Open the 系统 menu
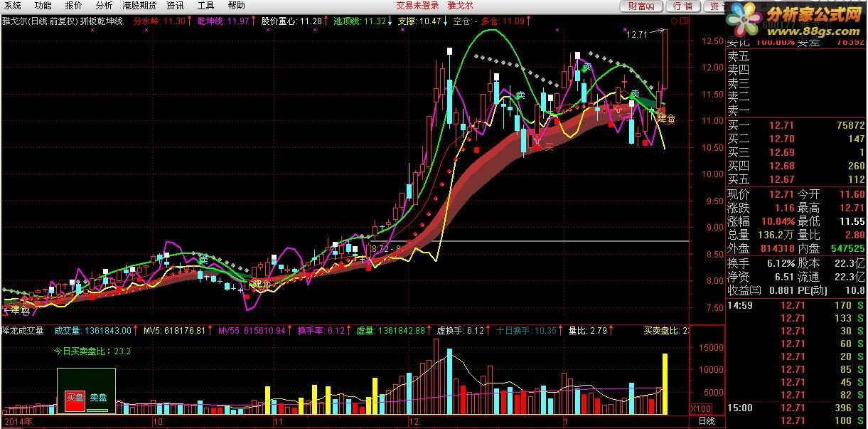This screenshot has height=429, width=868. (x=12, y=6)
